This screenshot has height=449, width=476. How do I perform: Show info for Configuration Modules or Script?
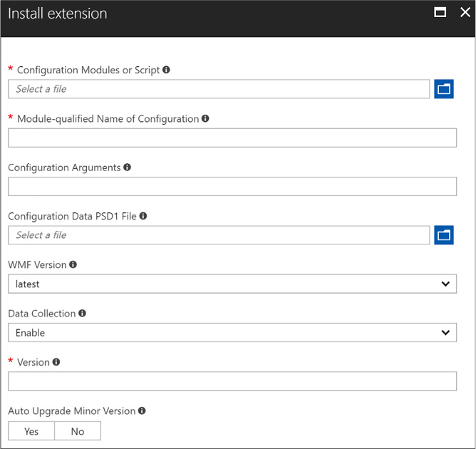(166, 70)
